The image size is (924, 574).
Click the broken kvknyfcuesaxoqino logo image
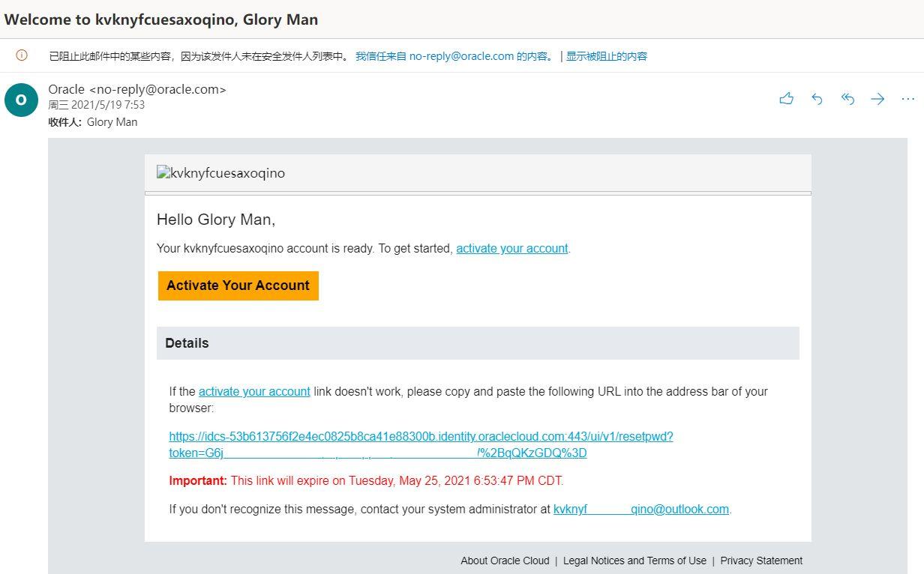coord(220,173)
